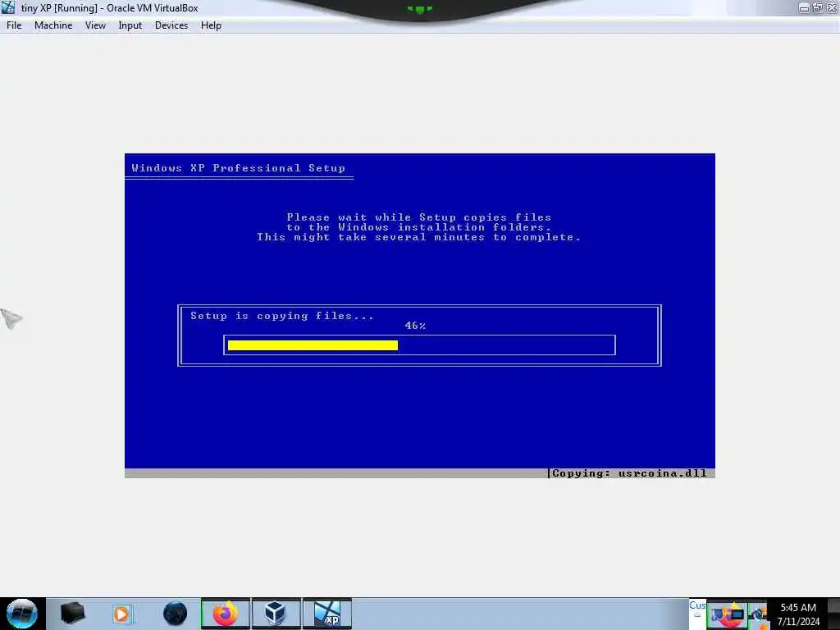The height and width of the screenshot is (630, 840).
Task: Open the Help menu
Action: (x=211, y=25)
